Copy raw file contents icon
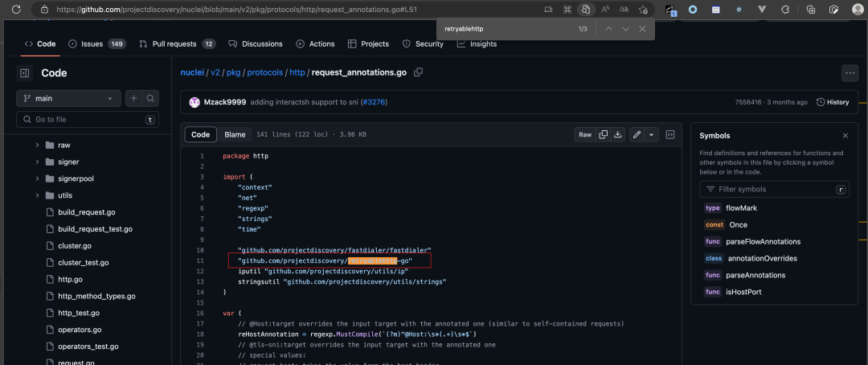This screenshot has width=868, height=365. pos(604,134)
